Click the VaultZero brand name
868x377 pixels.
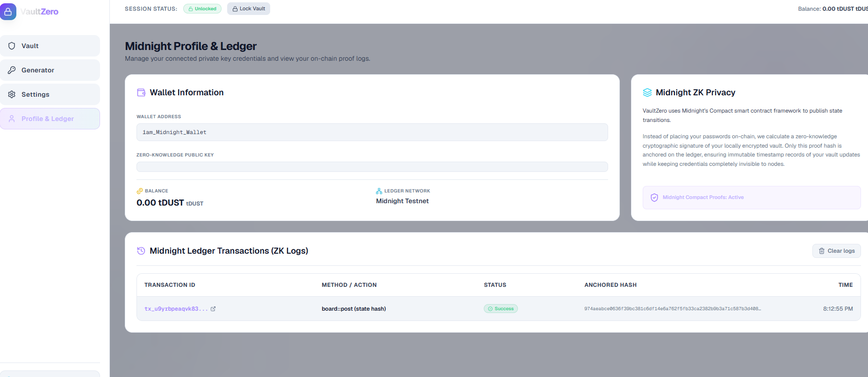pyautogui.click(x=40, y=12)
